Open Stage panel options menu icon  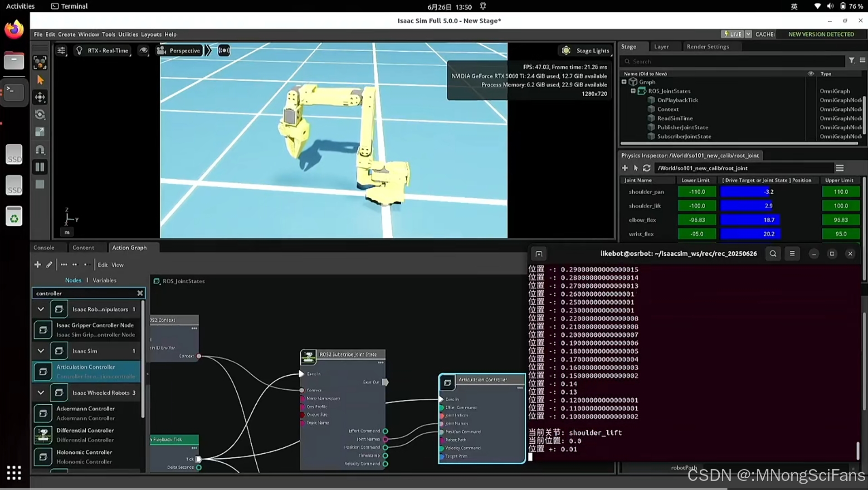click(863, 60)
